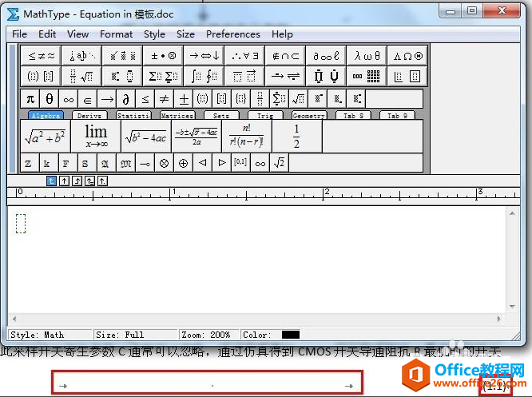532x397 pixels.
Task: Open the boxes templates palette
Action: pos(407,76)
